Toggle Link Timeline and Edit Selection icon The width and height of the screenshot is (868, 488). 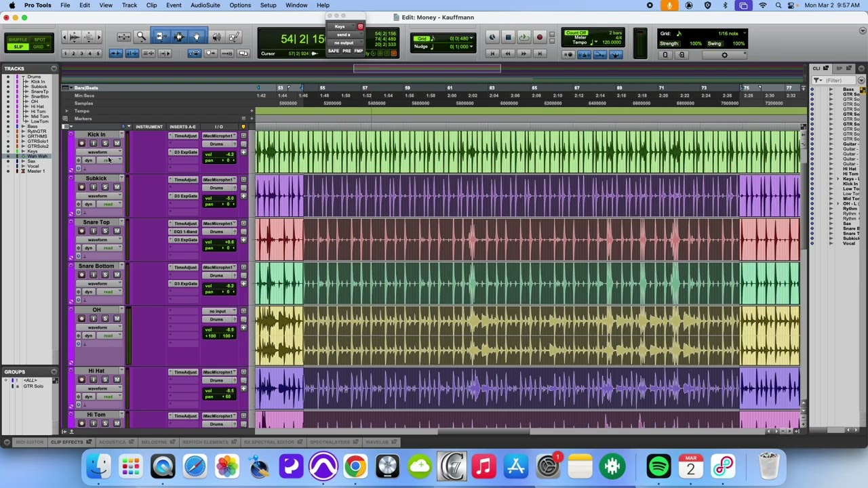coord(132,53)
